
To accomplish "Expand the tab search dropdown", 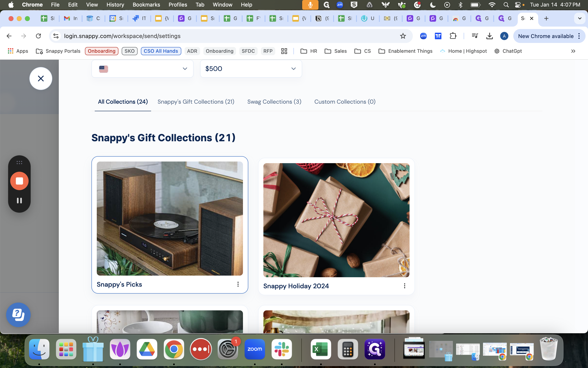I will pos(579,18).
